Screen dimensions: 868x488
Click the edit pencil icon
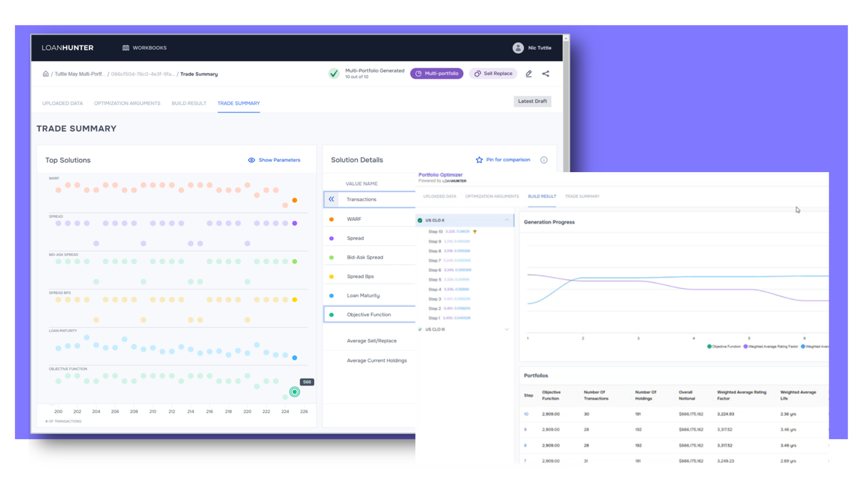pos(528,74)
